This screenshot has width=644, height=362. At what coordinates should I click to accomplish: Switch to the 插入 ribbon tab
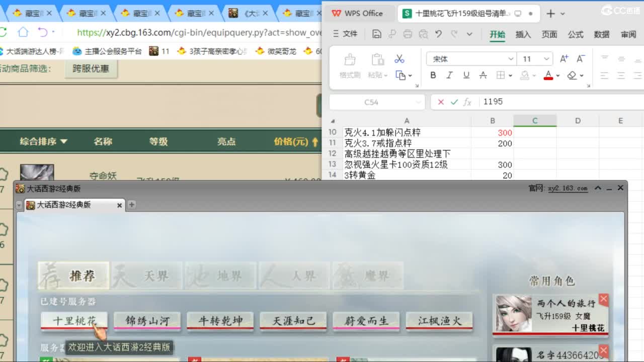tap(523, 34)
